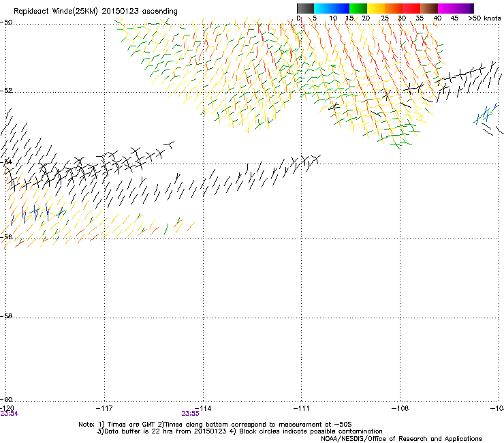Click the legend number '25'
Viewport: 504px width, 443px height.
[384, 18]
